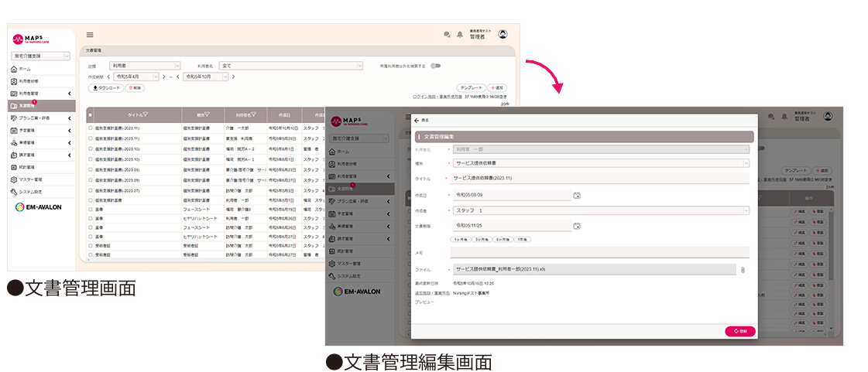
Task: Open the user avatar in list screen header
Action: pos(503,34)
